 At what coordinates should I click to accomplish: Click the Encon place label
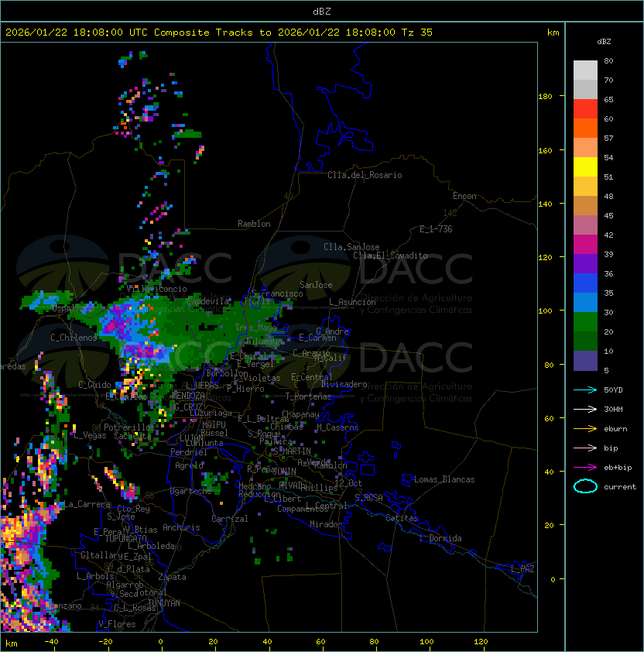[x=464, y=196]
